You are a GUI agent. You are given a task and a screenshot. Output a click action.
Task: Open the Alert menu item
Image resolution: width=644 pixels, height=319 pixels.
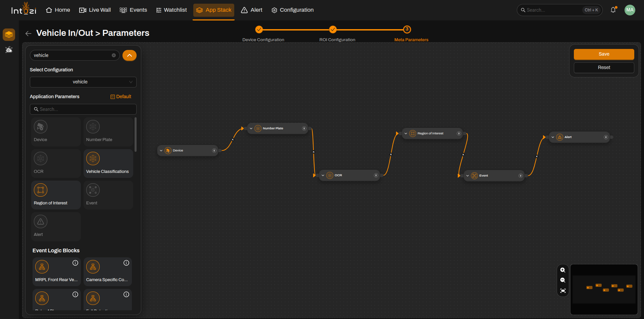[x=252, y=10]
